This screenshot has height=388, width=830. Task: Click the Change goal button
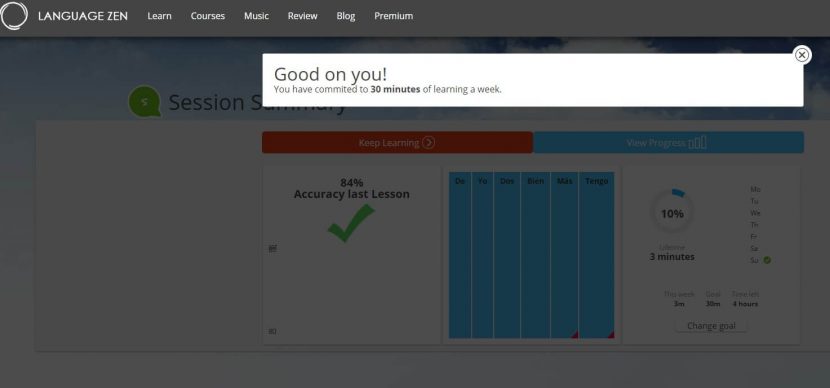(x=711, y=326)
